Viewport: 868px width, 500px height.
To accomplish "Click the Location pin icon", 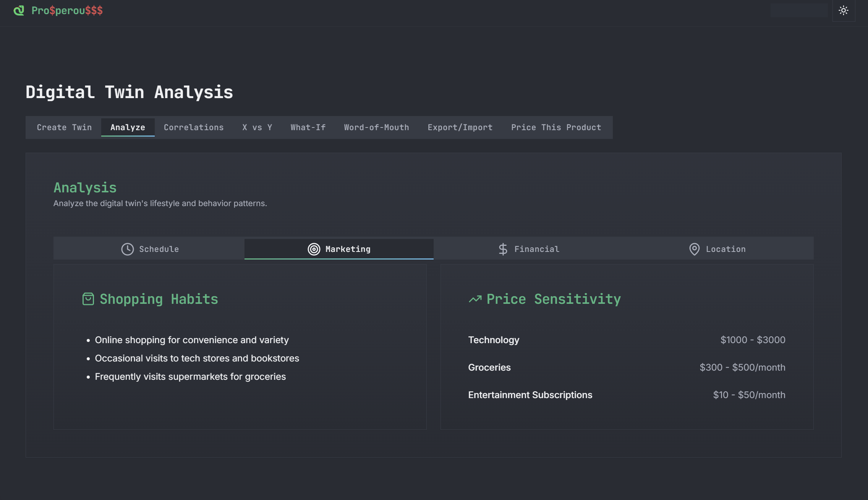I will pos(694,249).
